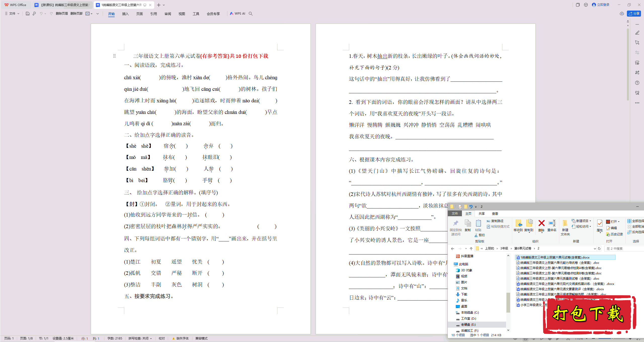The image size is (644, 342).
Task: Expand the quick access toolbar chevron
Action: 98,14
